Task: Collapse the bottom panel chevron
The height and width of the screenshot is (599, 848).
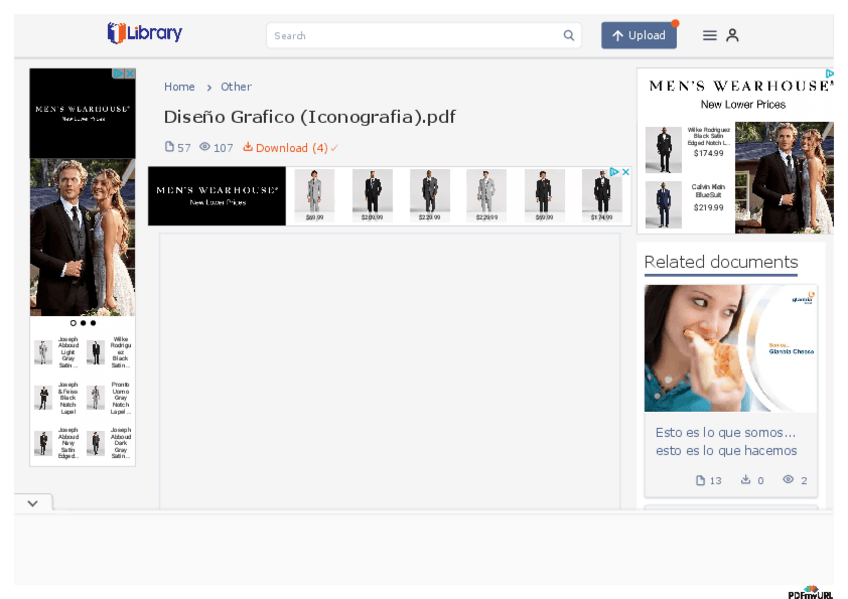Action: [x=33, y=503]
